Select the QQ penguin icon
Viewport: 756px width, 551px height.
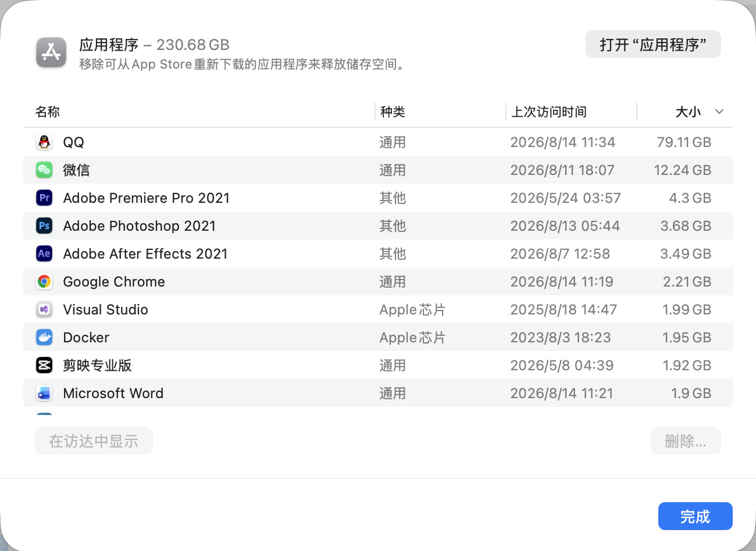tap(44, 142)
